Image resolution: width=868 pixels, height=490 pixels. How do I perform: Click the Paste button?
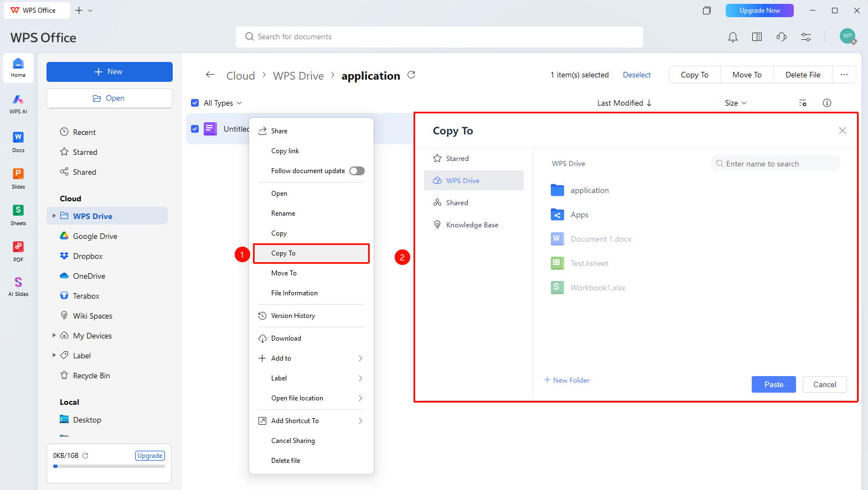774,384
